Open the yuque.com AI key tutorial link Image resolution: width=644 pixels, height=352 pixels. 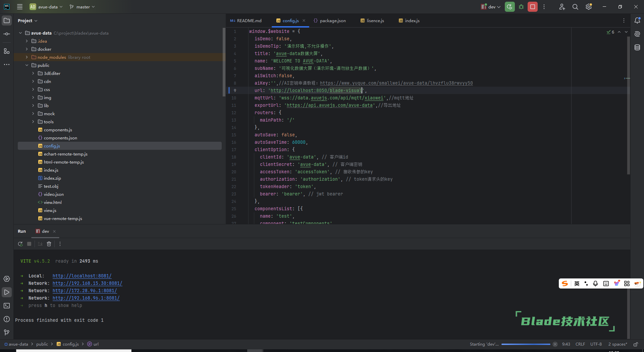(x=396, y=83)
